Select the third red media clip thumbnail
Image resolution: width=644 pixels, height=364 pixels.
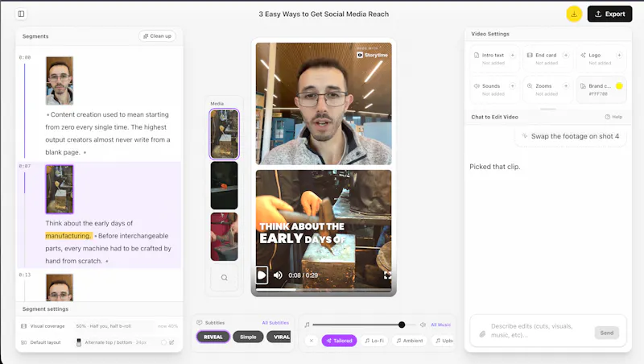click(225, 237)
